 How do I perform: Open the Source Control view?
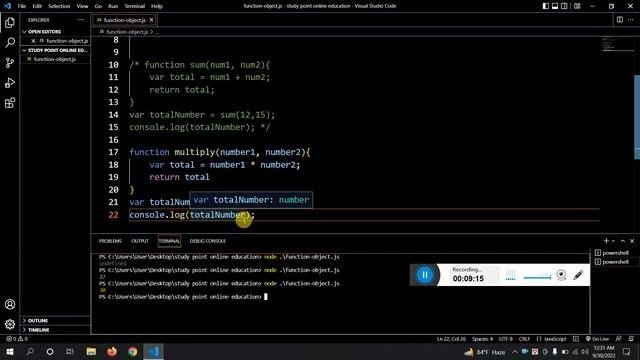pyautogui.click(x=10, y=62)
